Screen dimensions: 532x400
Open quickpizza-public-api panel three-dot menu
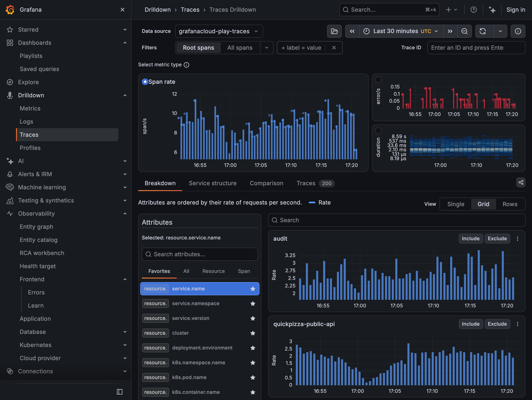pos(518,324)
